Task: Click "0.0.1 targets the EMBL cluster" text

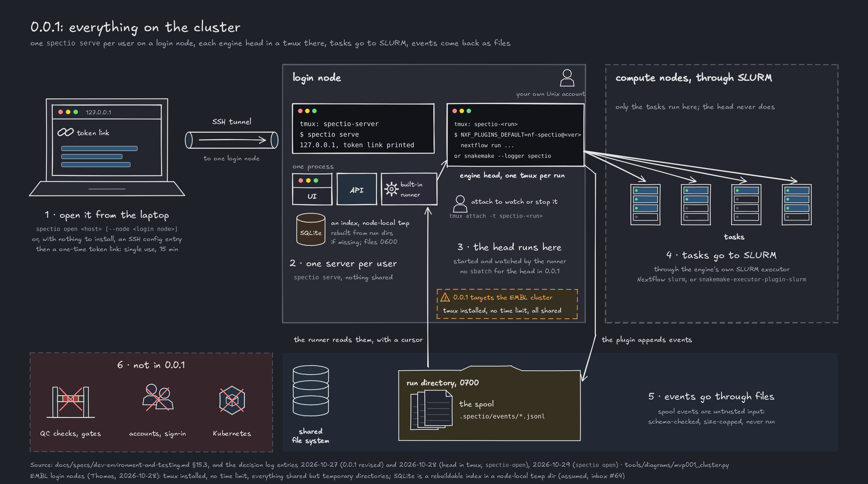Action: click(502, 297)
